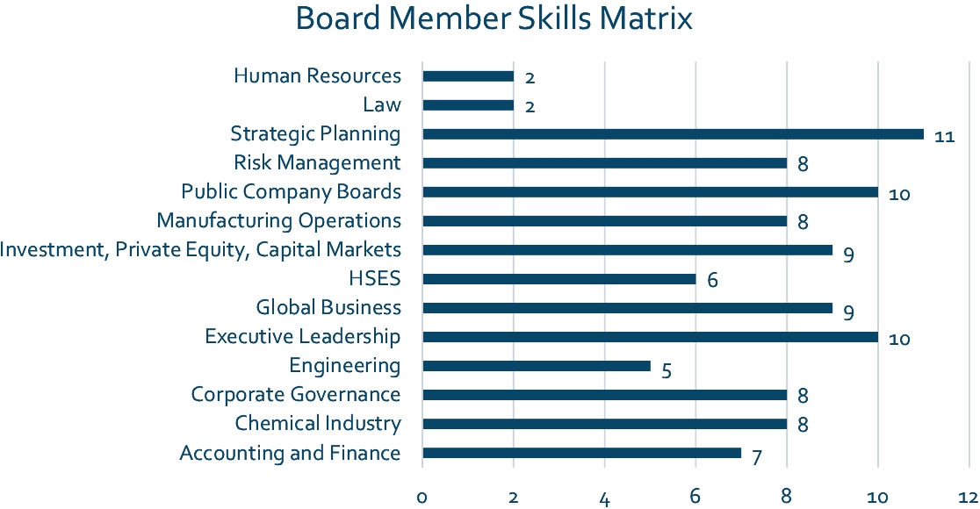Click the Board Member Skills Matrix chart title
Screen dimensions: 980x509
click(494, 19)
